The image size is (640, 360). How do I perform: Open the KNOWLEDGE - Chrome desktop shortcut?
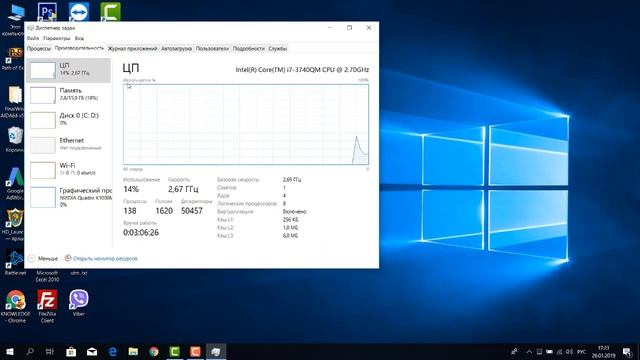pyautogui.click(x=16, y=306)
